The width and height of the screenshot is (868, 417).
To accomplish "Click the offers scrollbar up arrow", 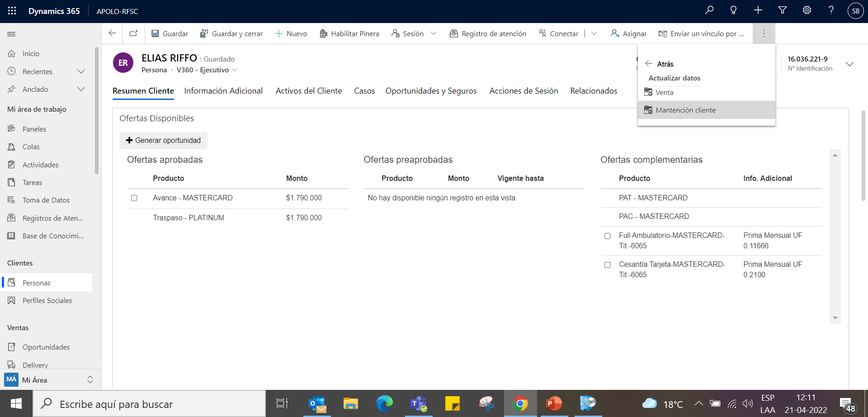I will point(835,155).
